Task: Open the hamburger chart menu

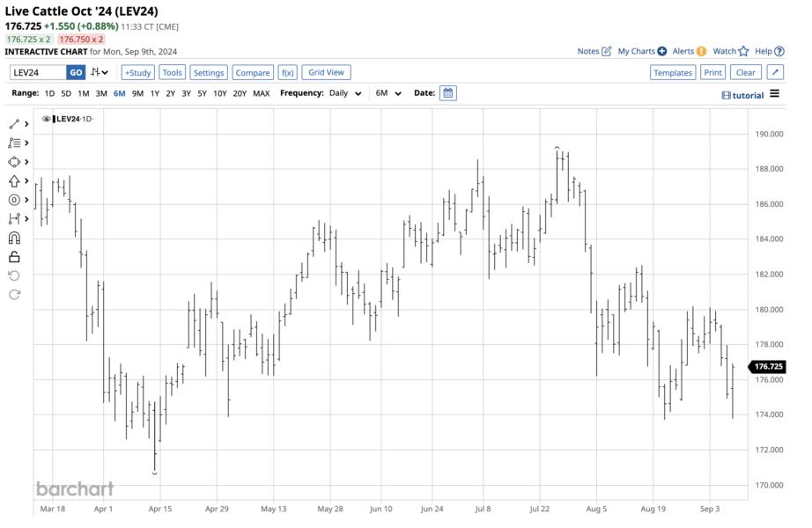Action: (774, 93)
